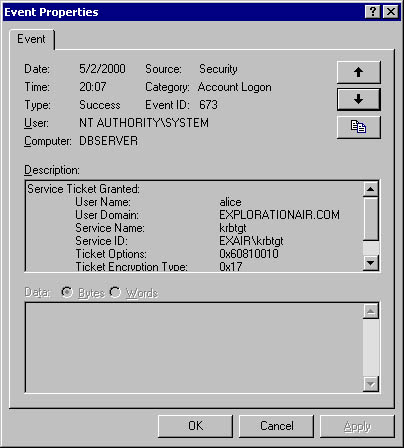
Task: Click the Apply button
Action: click(x=357, y=426)
